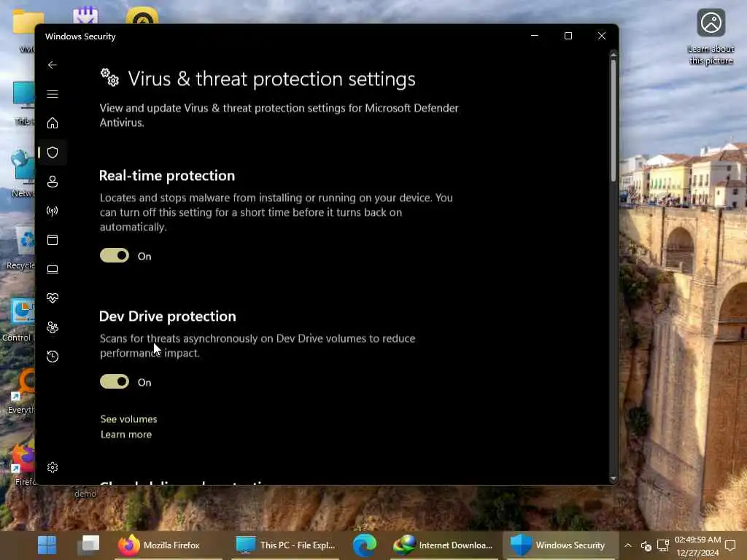Viewport: 747px width, 560px height.
Task: Open the hamburger navigation menu
Action: coord(53,94)
